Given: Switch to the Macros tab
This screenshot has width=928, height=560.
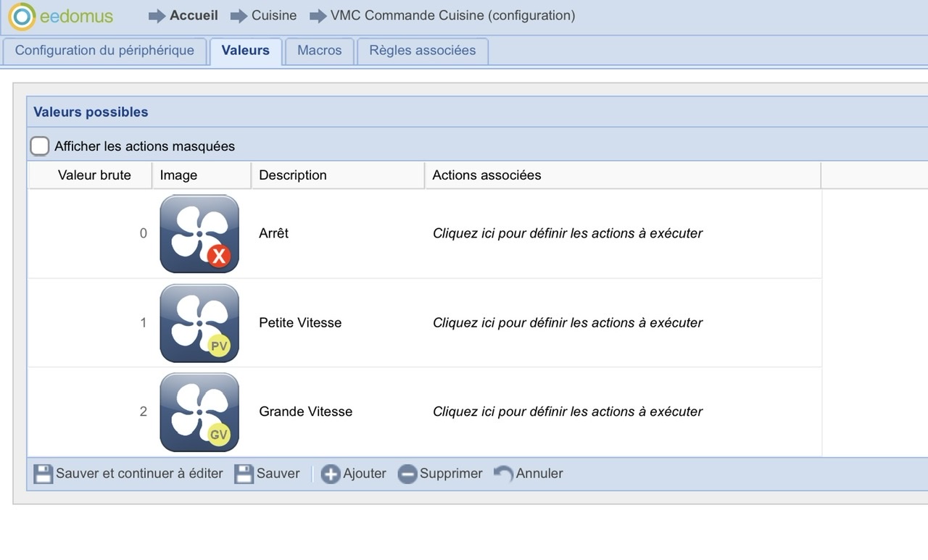Looking at the screenshot, I should coord(319,51).
